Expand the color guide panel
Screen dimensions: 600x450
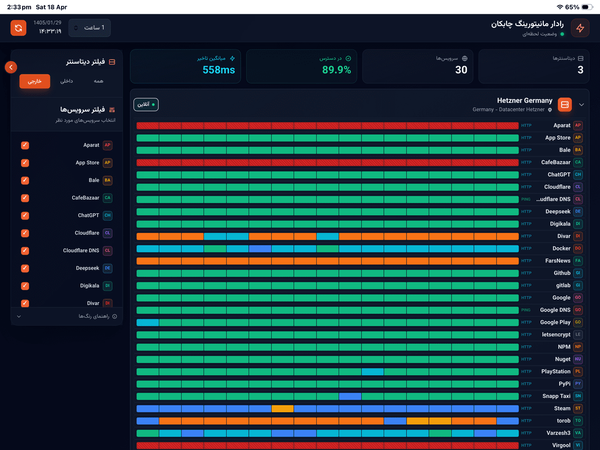click(67, 316)
